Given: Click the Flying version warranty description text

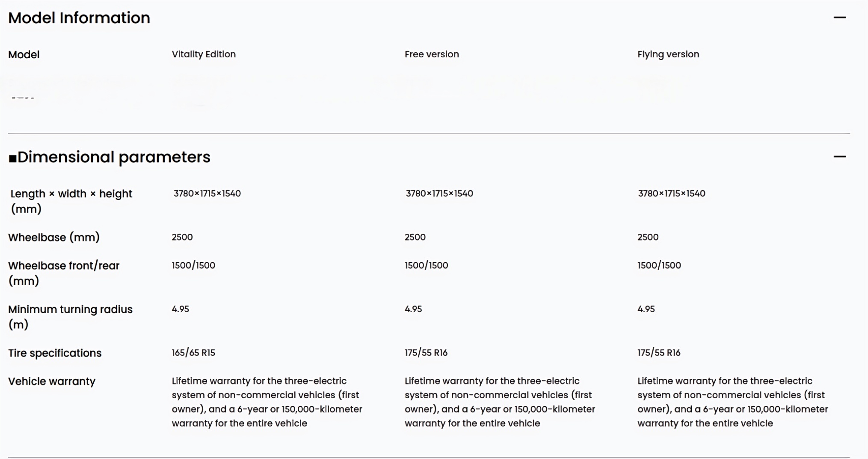Looking at the screenshot, I should pyautogui.click(x=733, y=402).
